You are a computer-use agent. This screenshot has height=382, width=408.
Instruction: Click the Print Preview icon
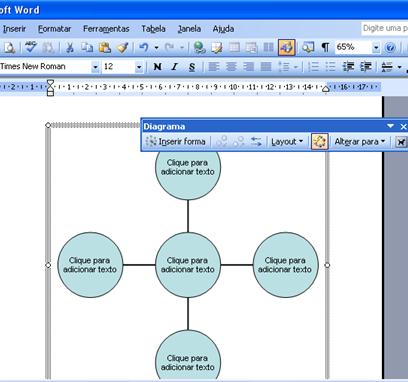click(x=9, y=48)
